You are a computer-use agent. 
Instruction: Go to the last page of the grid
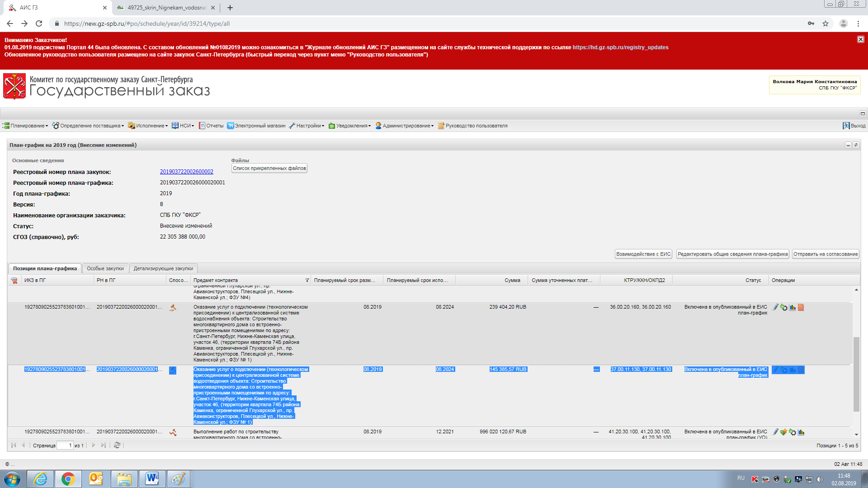(x=103, y=445)
